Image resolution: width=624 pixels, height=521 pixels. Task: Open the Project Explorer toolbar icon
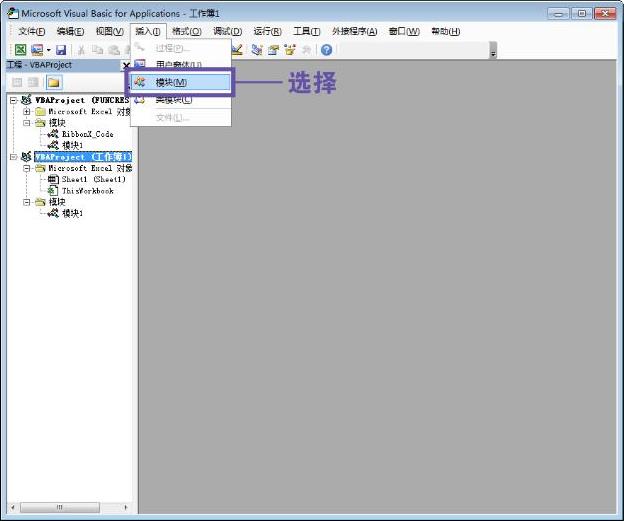(x=257, y=50)
